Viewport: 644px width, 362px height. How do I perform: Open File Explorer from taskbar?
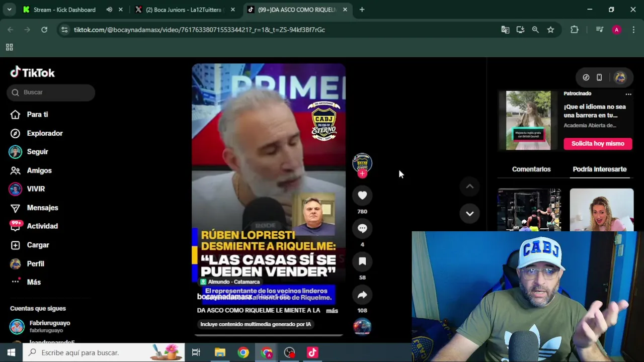point(220,352)
